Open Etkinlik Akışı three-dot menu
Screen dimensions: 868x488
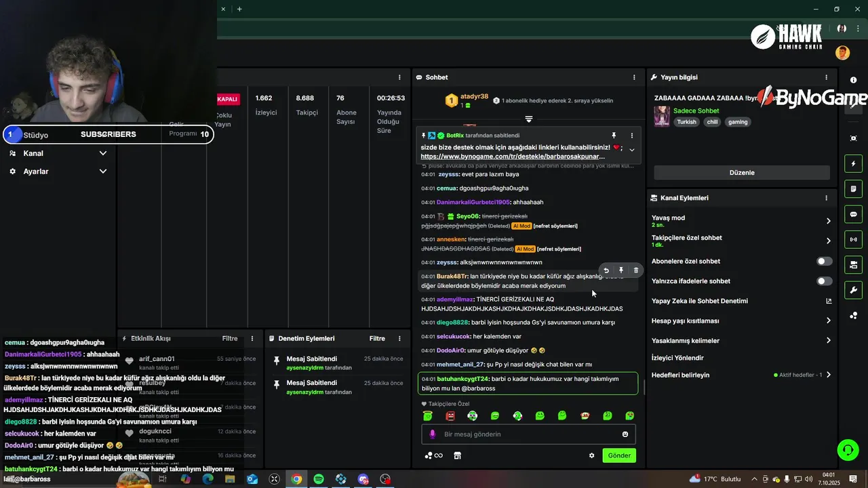252,338
